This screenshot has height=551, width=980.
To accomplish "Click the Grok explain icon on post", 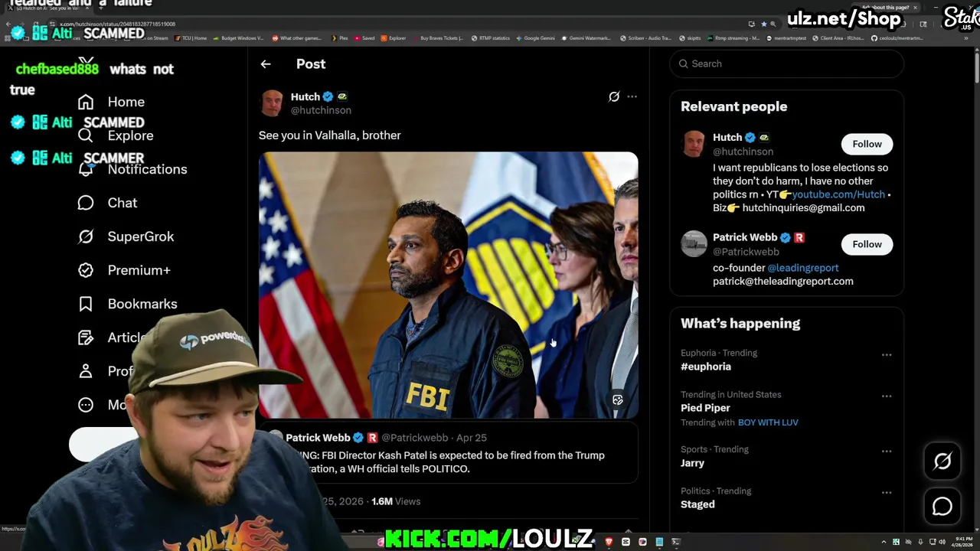I will [614, 96].
